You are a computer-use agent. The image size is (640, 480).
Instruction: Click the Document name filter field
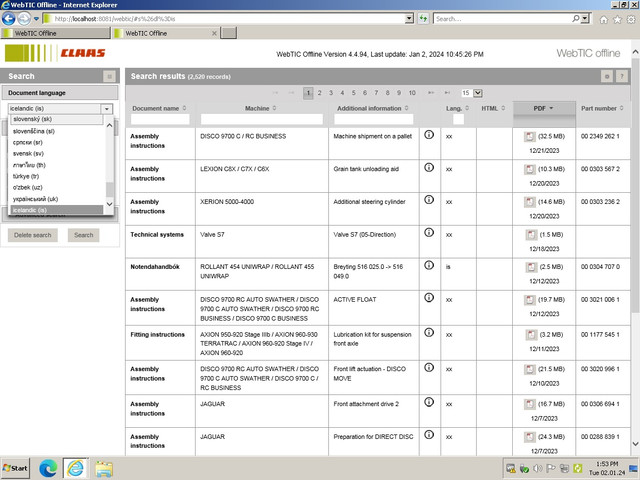pos(160,119)
